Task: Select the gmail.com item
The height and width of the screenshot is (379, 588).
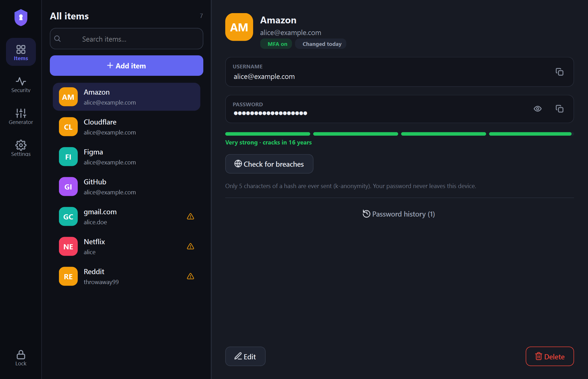Action: point(126,217)
